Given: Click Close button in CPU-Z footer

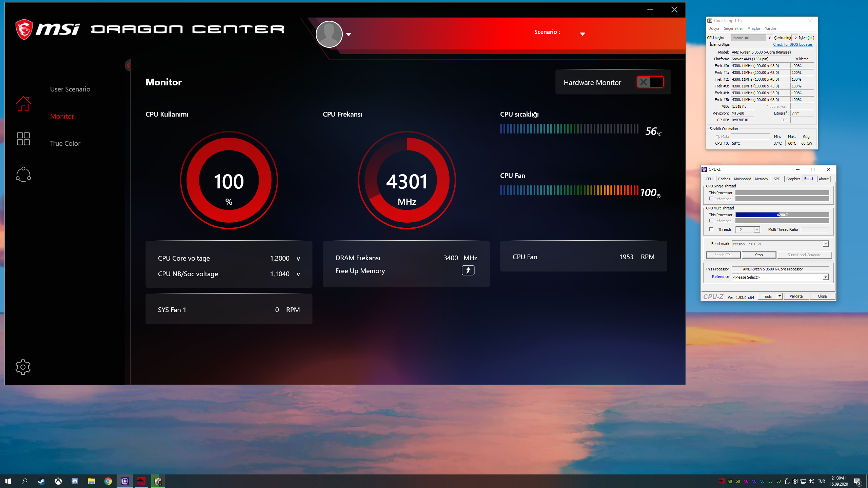Looking at the screenshot, I should click(x=822, y=296).
